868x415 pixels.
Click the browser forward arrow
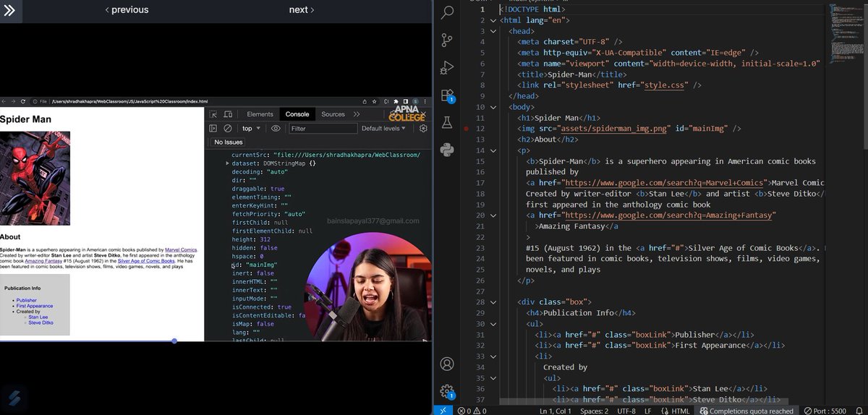pyautogui.click(x=13, y=101)
